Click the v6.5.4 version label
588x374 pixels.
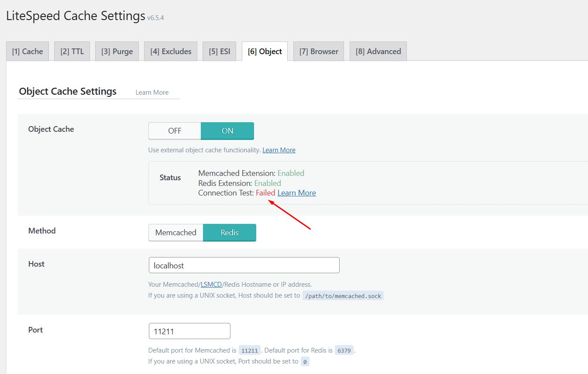pyautogui.click(x=155, y=18)
